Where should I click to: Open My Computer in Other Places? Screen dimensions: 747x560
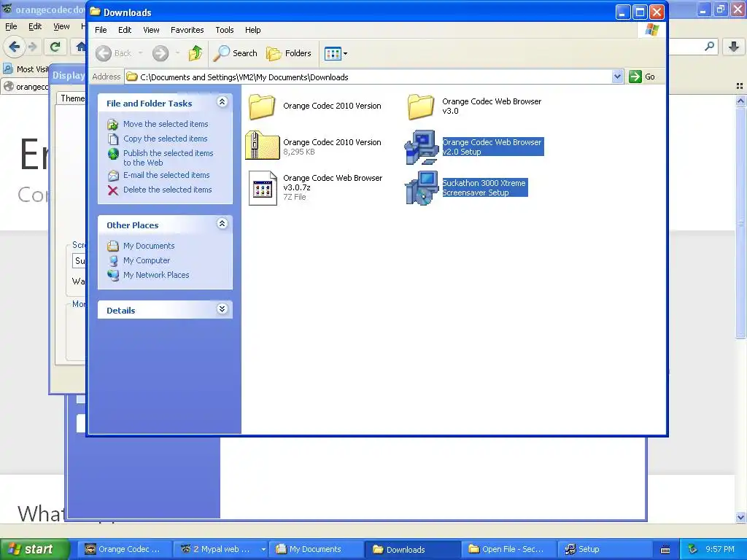tap(146, 260)
